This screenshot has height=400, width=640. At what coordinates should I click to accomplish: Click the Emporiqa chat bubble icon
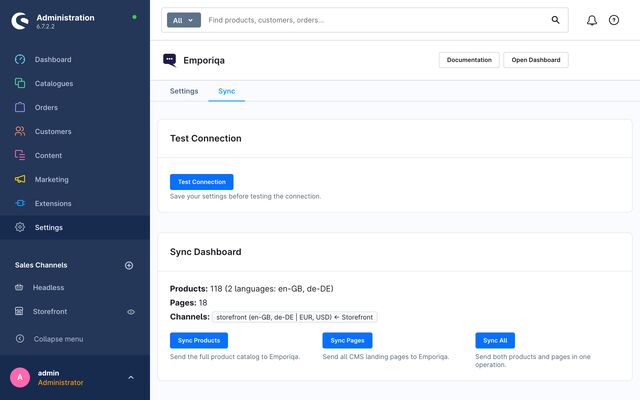(170, 60)
